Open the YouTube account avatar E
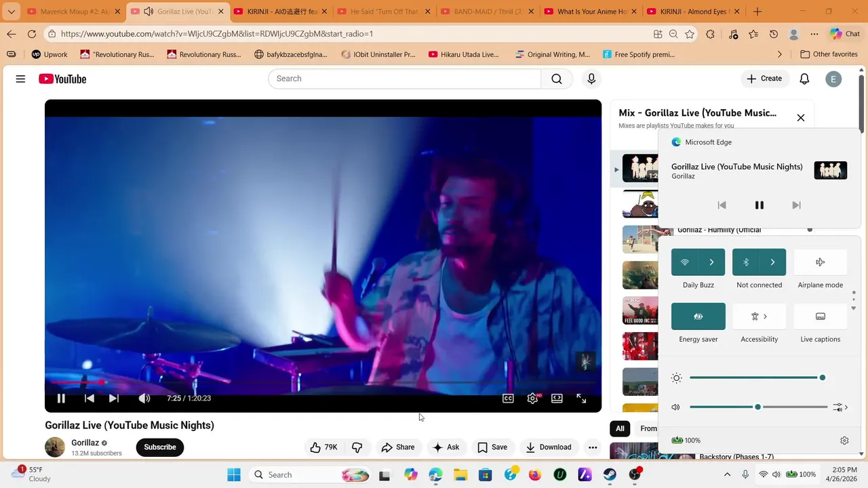This screenshot has height=488, width=868. [x=833, y=79]
